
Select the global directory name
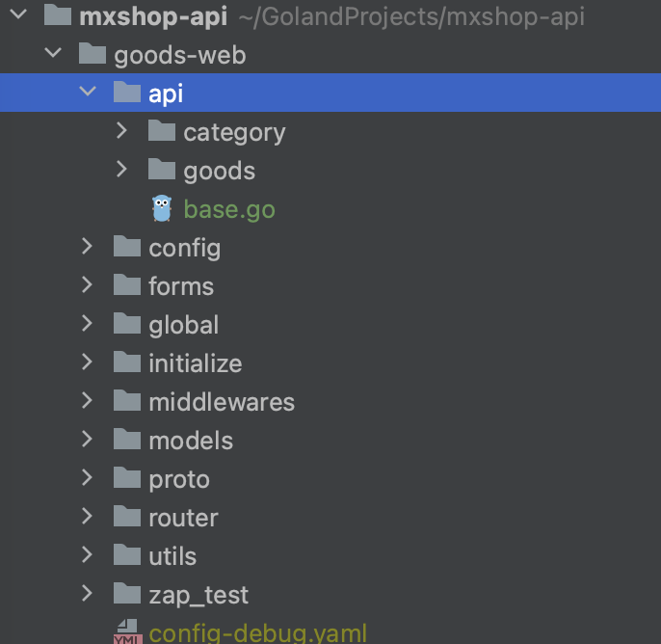[184, 325]
